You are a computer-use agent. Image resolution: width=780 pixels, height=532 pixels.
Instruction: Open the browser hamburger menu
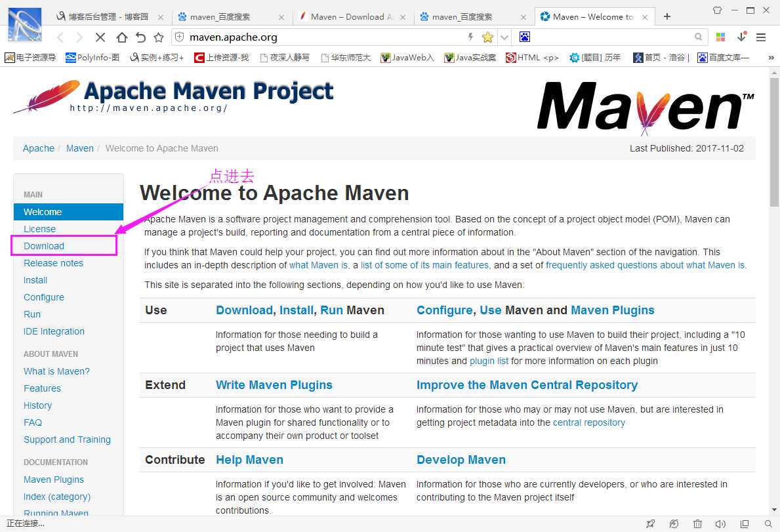[x=760, y=37]
